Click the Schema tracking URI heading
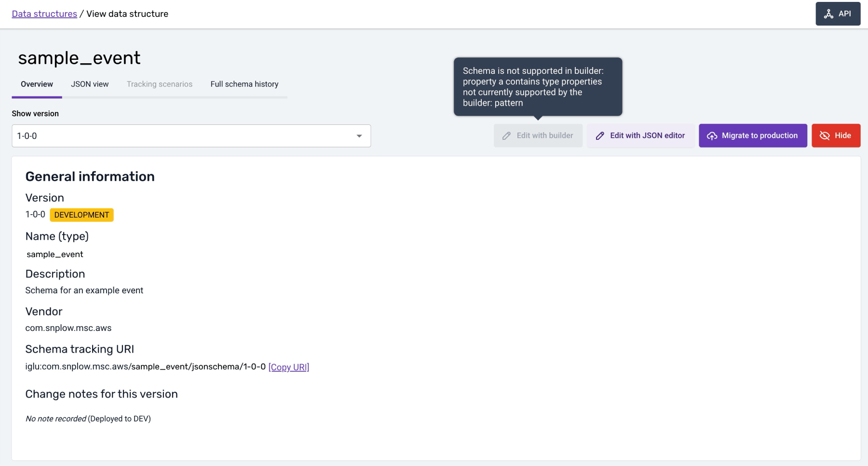Image resolution: width=868 pixels, height=466 pixels. click(x=80, y=349)
